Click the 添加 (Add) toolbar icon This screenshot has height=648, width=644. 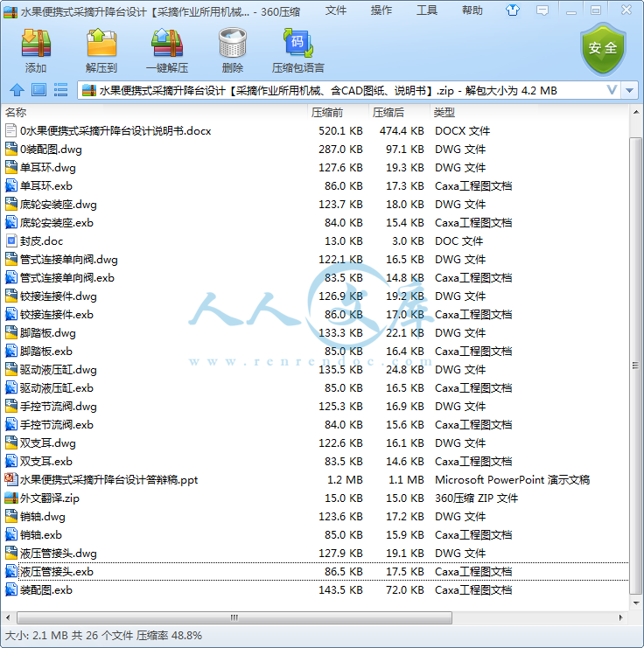(x=36, y=43)
